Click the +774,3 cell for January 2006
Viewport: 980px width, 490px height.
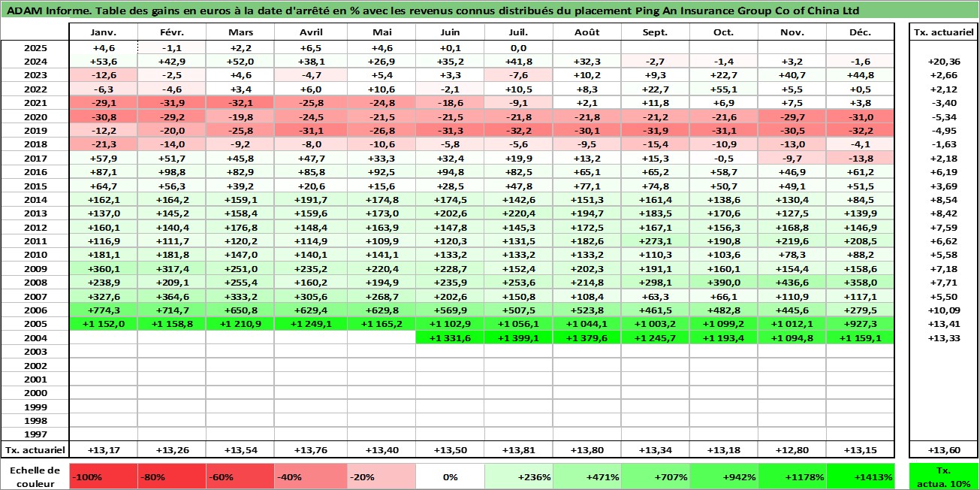pyautogui.click(x=104, y=310)
